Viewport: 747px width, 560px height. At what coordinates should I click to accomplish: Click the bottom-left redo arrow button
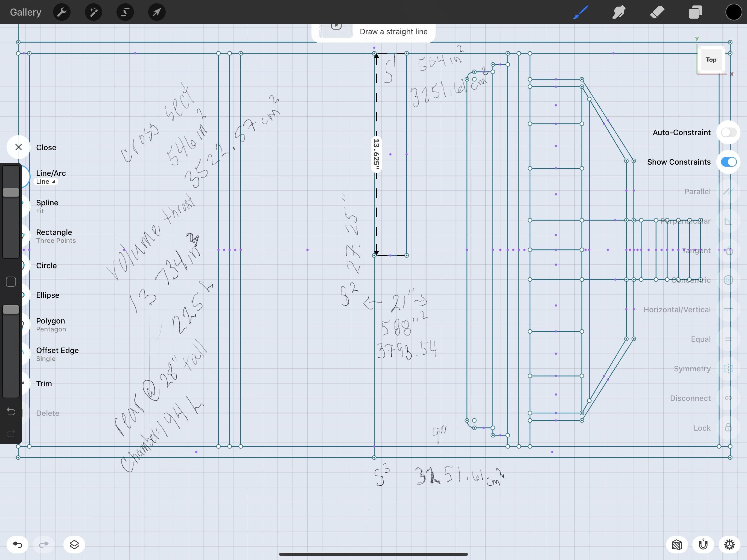[x=44, y=544]
